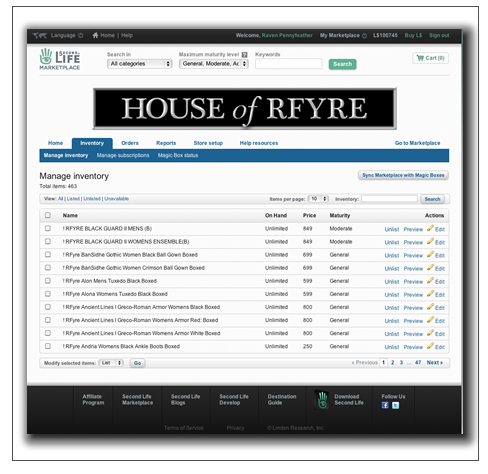Click the Second Life hand icon in footer
The width and height of the screenshot is (488, 474).
point(322,400)
